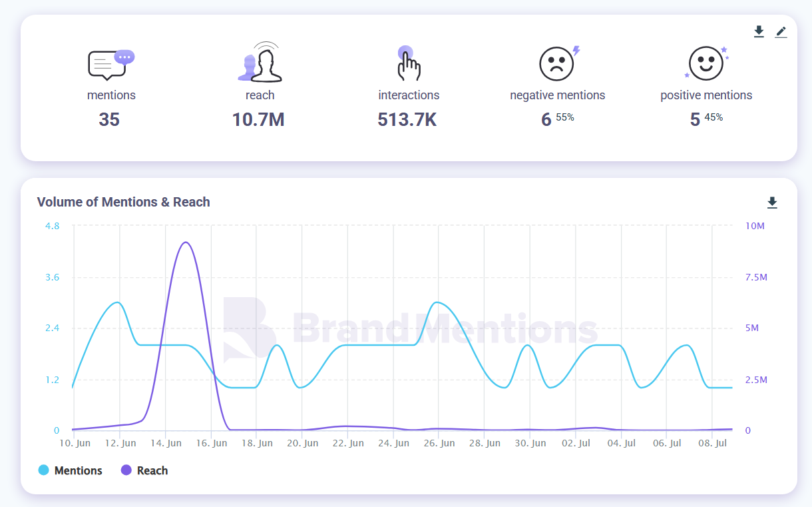This screenshot has width=812, height=507.
Task: Open the total mentions count 35
Action: (x=109, y=119)
